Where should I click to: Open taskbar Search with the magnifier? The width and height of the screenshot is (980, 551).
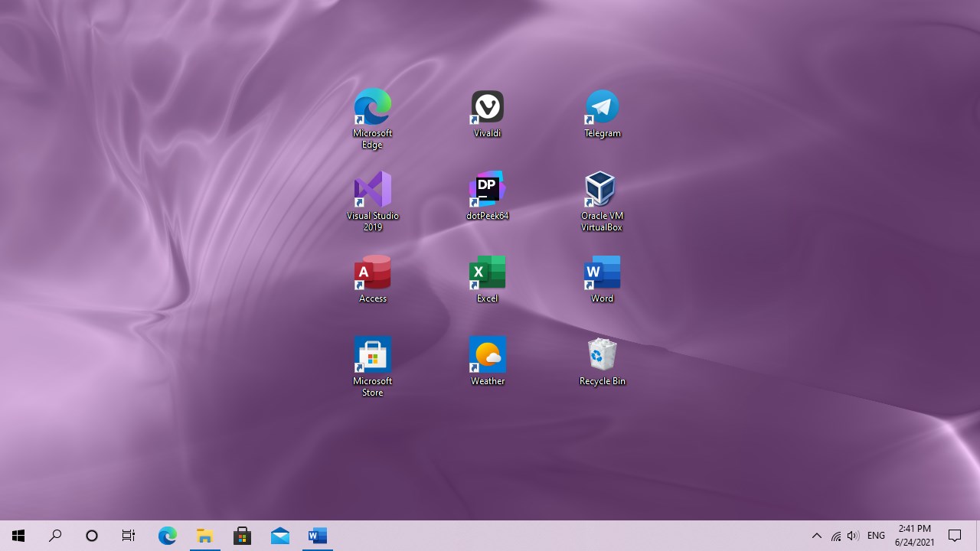click(55, 536)
